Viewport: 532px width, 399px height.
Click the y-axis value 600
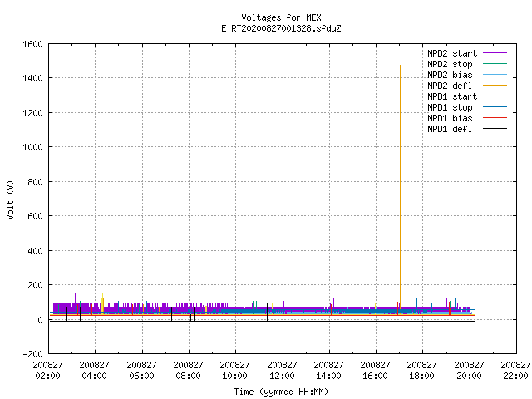[x=35, y=216]
